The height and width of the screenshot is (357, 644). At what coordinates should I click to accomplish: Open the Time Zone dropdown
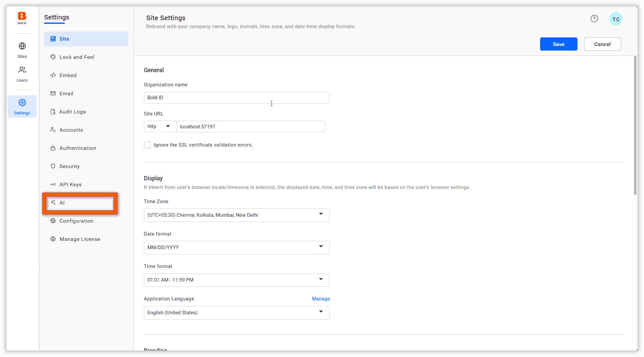pos(237,215)
